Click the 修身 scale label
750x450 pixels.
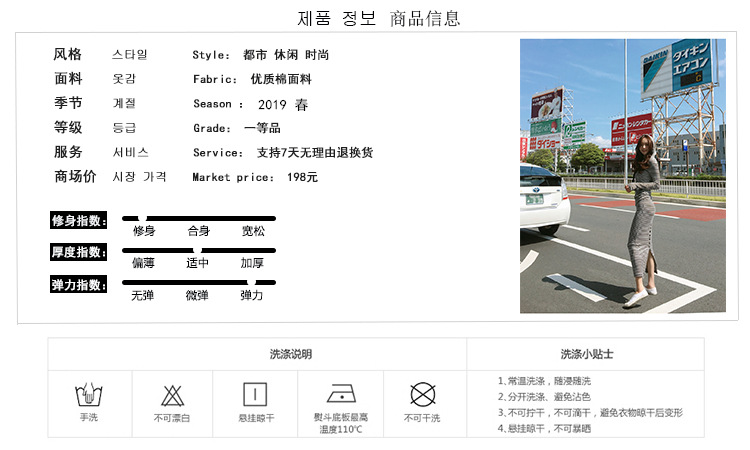(x=144, y=231)
